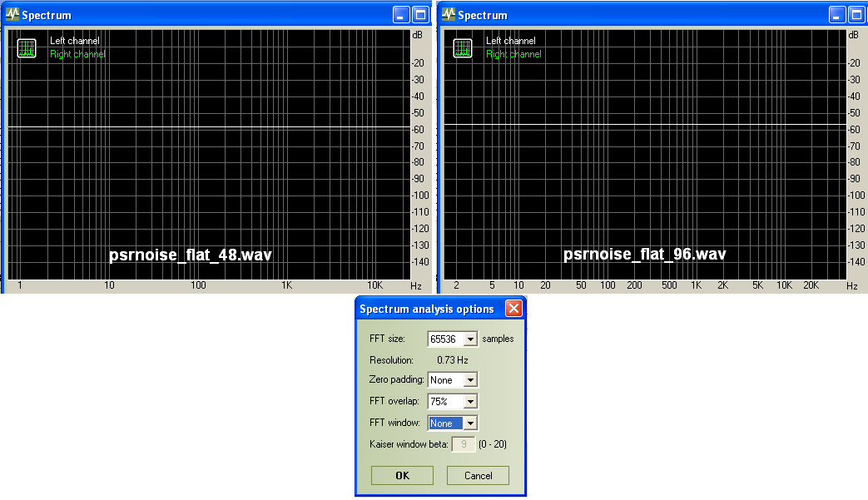868x500 pixels.
Task: Click spectrum options icon in right Spectrum window
Action: [463, 48]
